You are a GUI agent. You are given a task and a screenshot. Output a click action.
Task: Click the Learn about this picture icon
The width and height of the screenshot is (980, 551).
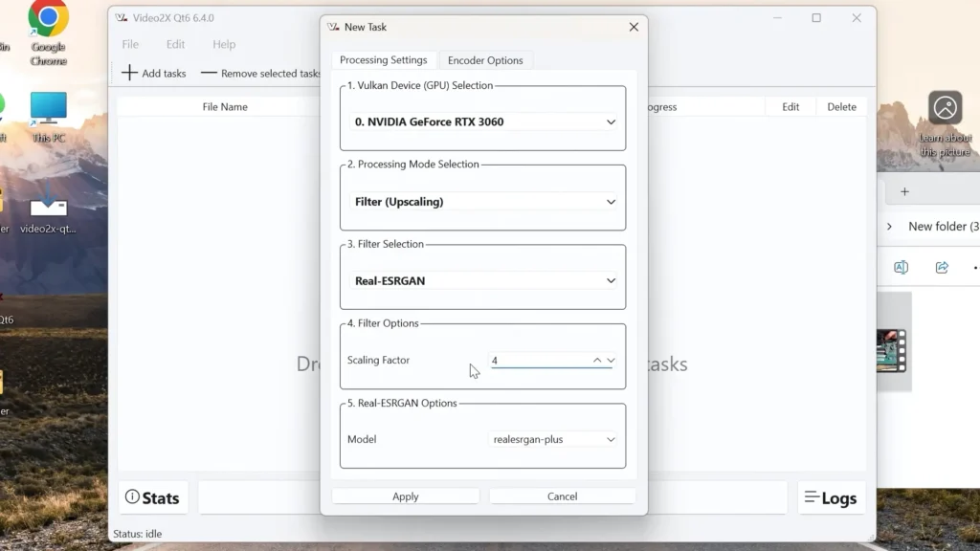(945, 108)
